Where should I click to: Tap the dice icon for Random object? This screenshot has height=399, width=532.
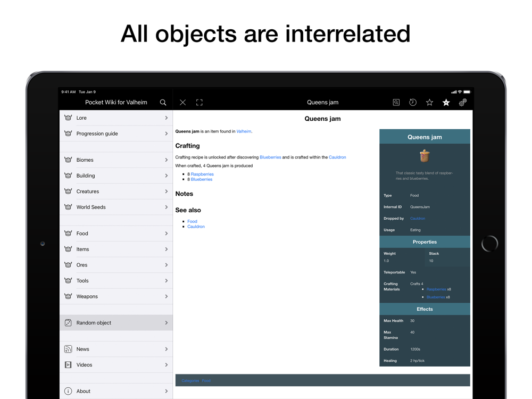click(x=68, y=323)
